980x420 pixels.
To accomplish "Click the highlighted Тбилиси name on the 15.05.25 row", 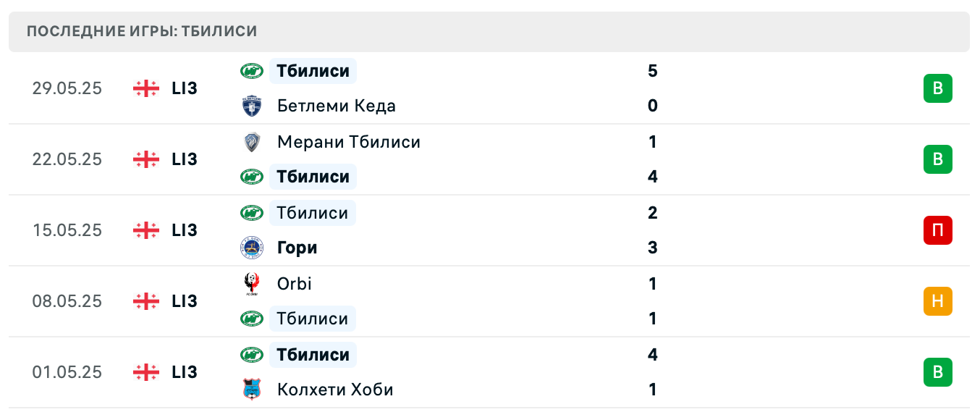I will [313, 212].
